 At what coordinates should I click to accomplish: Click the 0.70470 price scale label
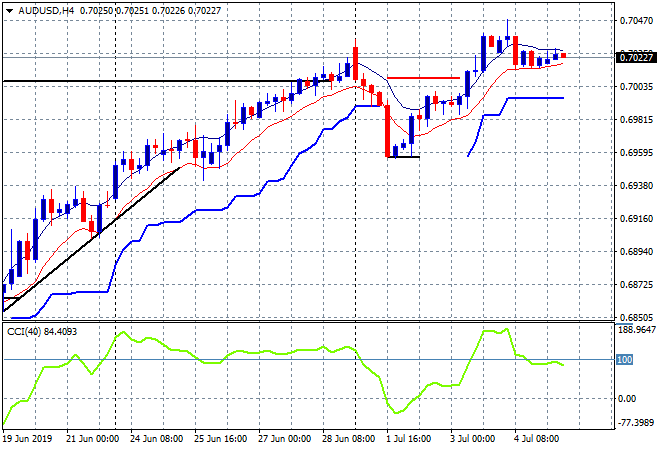click(x=636, y=21)
